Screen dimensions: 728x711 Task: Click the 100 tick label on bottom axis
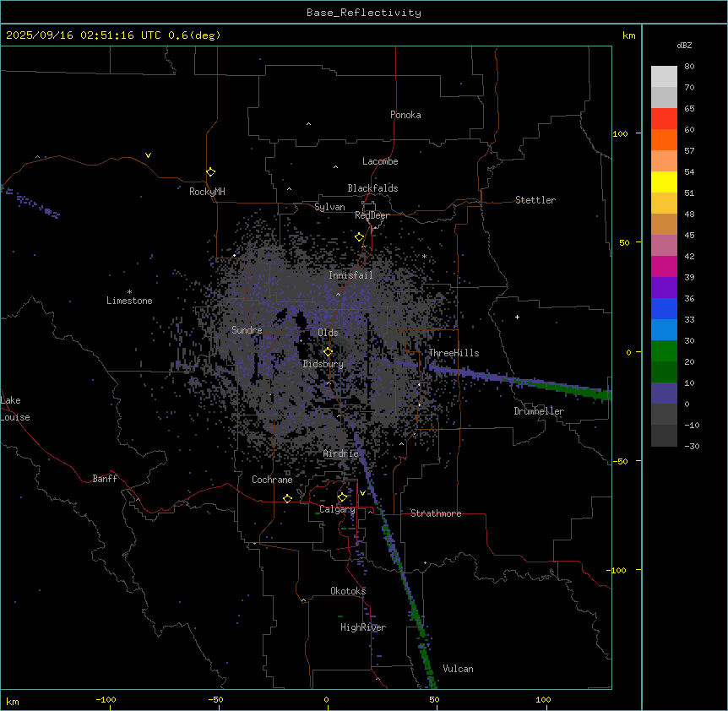543,699
